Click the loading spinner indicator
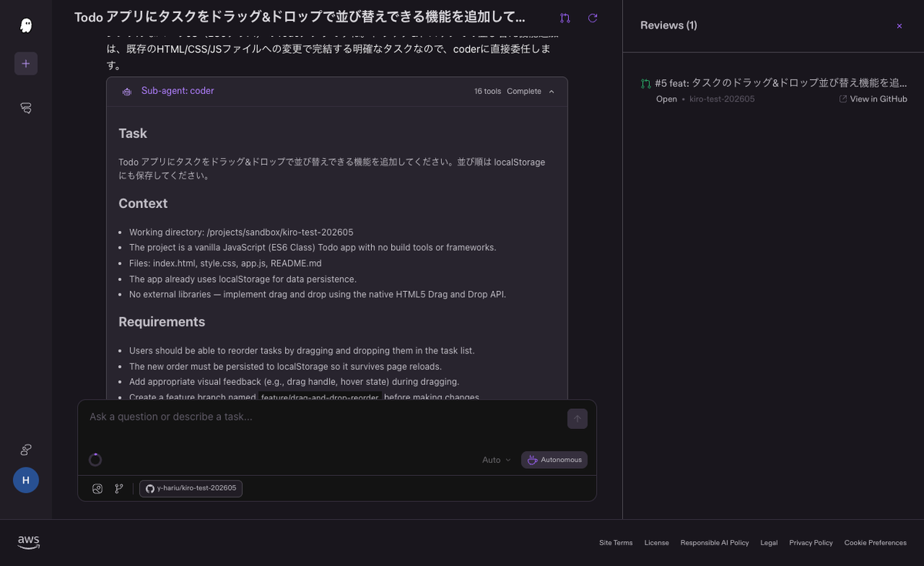Viewport: 924px width, 566px height. point(95,460)
